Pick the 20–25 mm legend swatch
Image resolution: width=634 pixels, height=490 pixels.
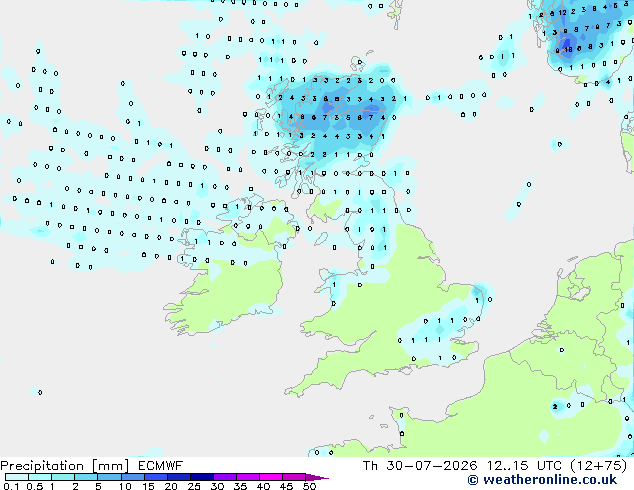pyautogui.click(x=178, y=477)
